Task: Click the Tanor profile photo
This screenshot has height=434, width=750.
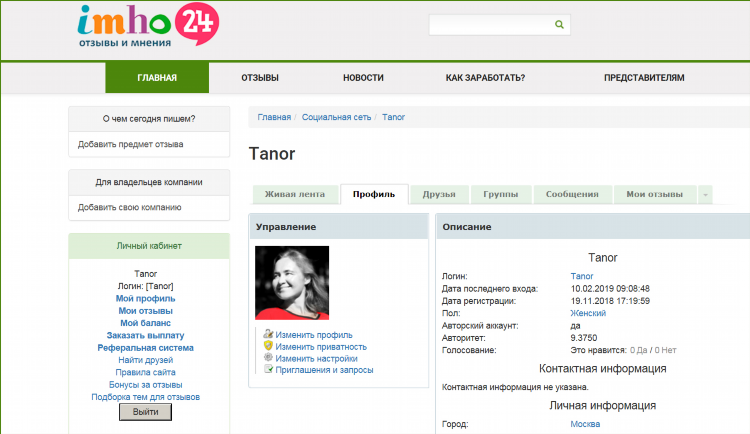Action: coord(292,283)
